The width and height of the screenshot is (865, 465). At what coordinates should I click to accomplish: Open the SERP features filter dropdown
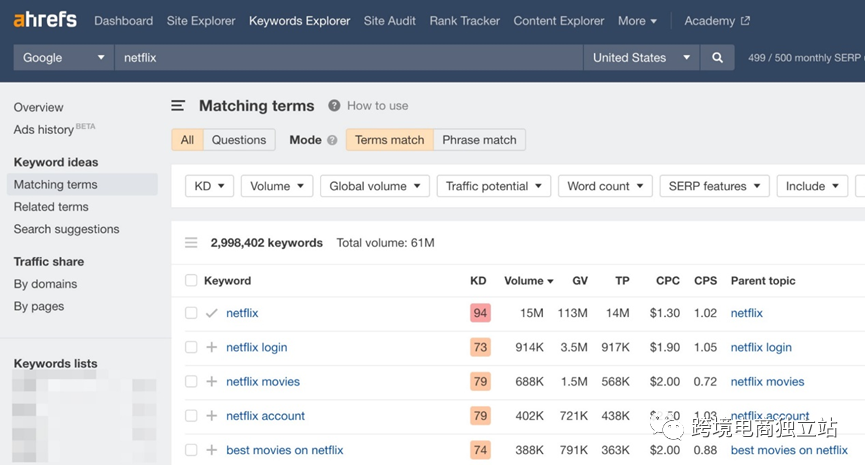click(714, 186)
